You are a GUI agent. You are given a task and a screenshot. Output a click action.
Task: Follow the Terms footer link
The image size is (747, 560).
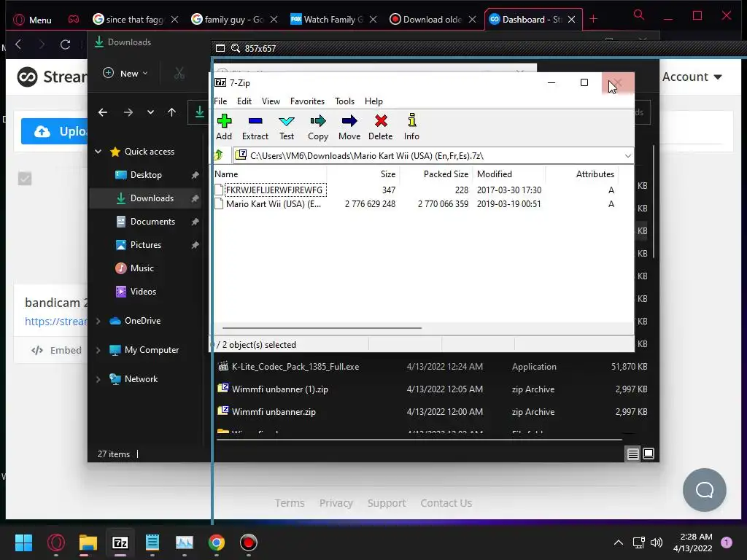tap(290, 503)
